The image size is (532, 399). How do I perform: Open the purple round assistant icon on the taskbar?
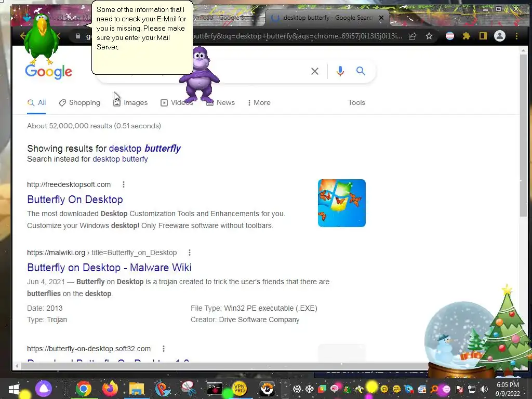click(x=44, y=389)
